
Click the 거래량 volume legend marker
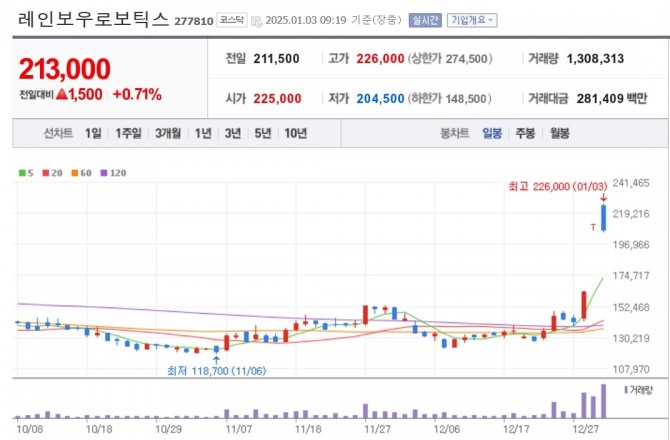(639, 390)
